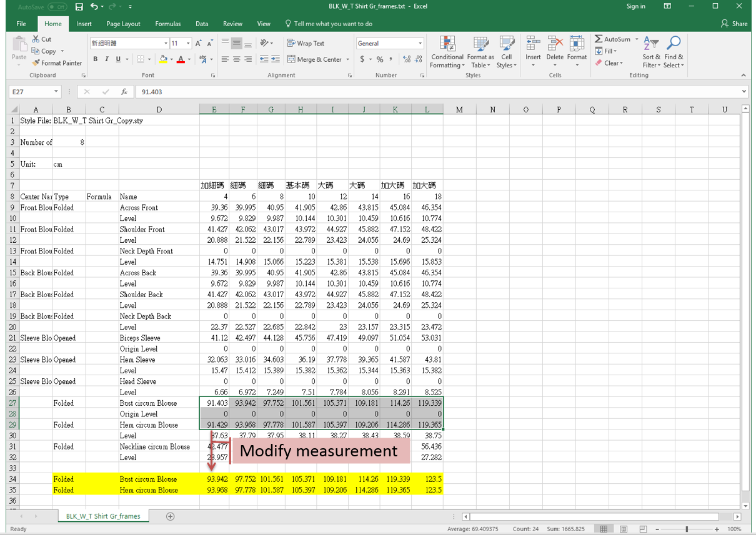Click the AutoSum sigma icon
756x535 pixels.
point(599,39)
